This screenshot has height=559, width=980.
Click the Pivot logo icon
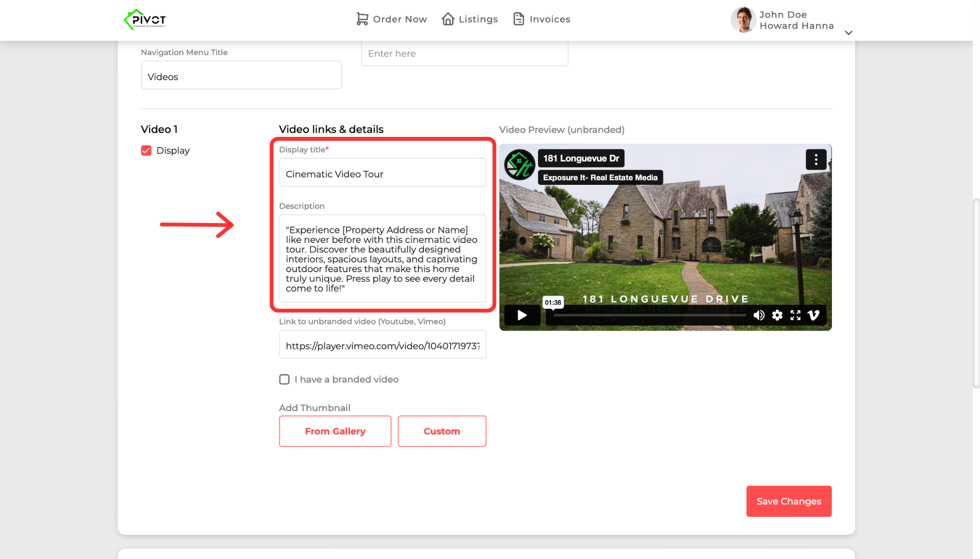tap(144, 20)
